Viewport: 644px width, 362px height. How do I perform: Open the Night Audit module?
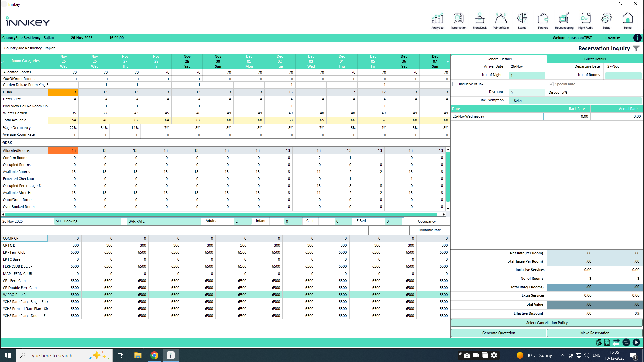click(x=585, y=21)
